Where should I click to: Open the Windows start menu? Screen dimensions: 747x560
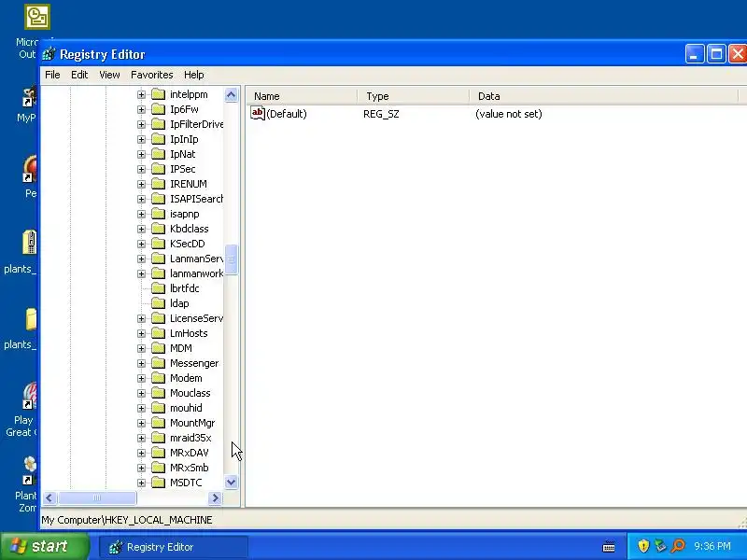point(44,546)
